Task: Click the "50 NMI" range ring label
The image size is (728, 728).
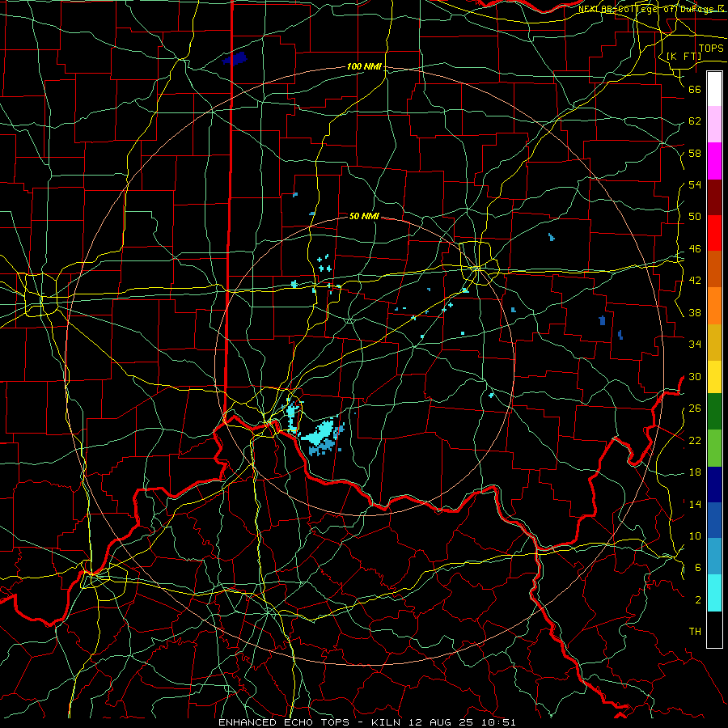Action: [364, 216]
